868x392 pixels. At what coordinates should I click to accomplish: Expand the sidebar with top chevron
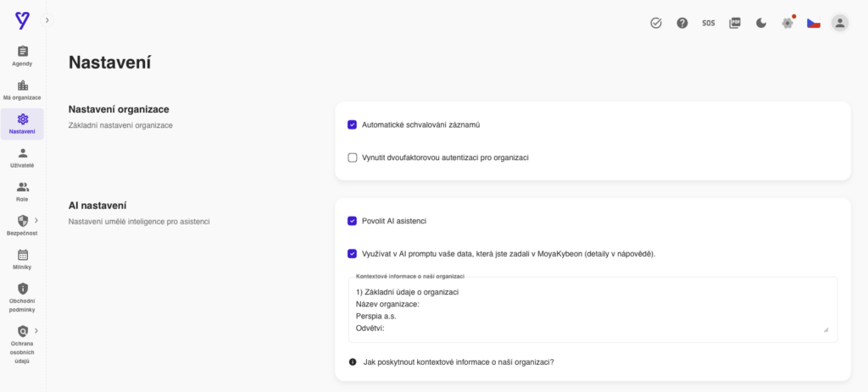[47, 19]
